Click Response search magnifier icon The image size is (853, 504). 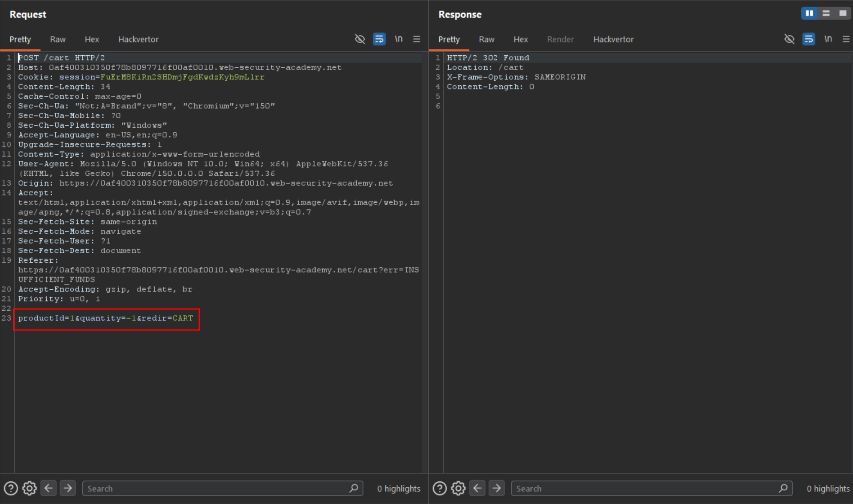pos(783,488)
